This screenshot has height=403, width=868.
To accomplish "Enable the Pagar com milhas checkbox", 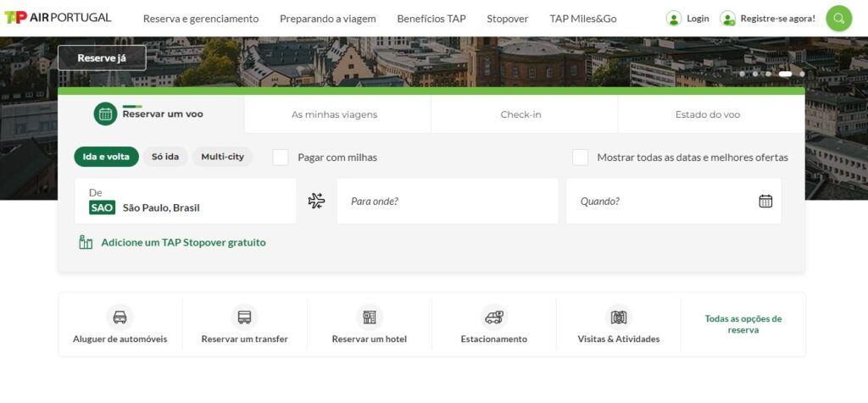I will 281,157.
